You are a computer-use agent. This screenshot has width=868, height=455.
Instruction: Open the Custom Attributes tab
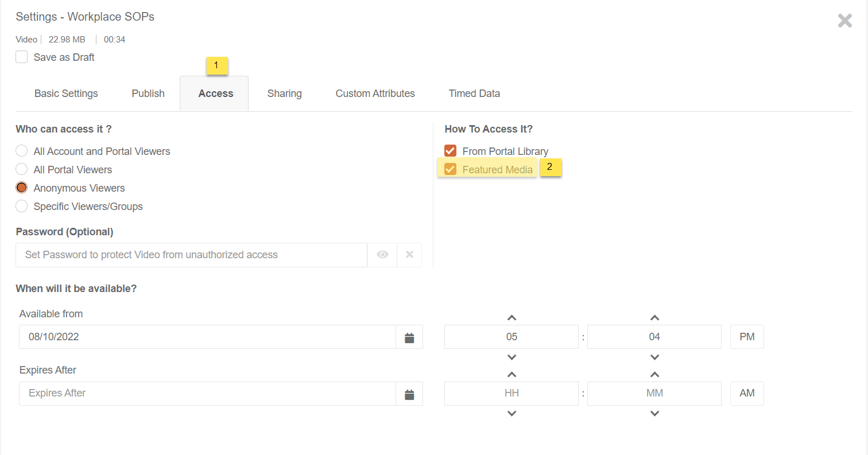pyautogui.click(x=375, y=94)
